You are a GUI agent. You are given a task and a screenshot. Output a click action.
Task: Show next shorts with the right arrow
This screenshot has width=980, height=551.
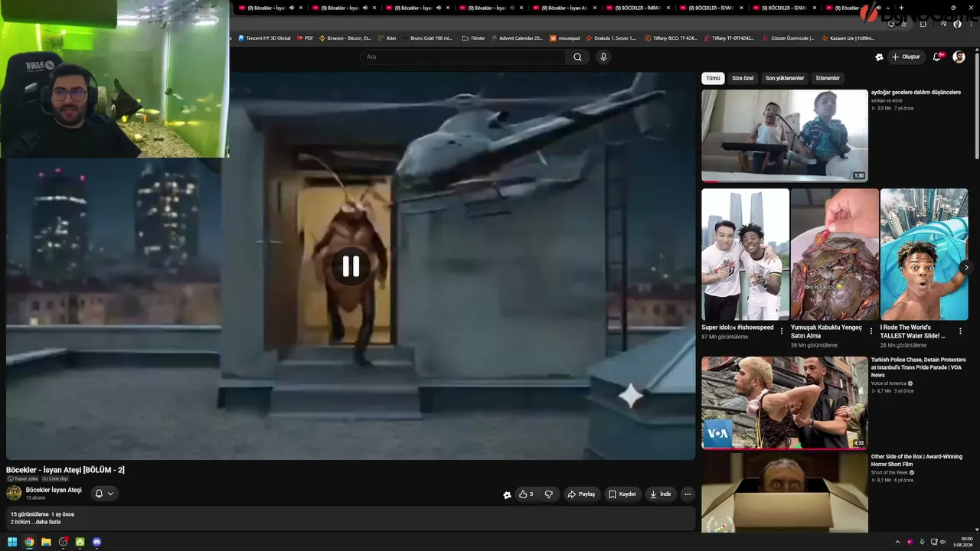click(x=966, y=267)
